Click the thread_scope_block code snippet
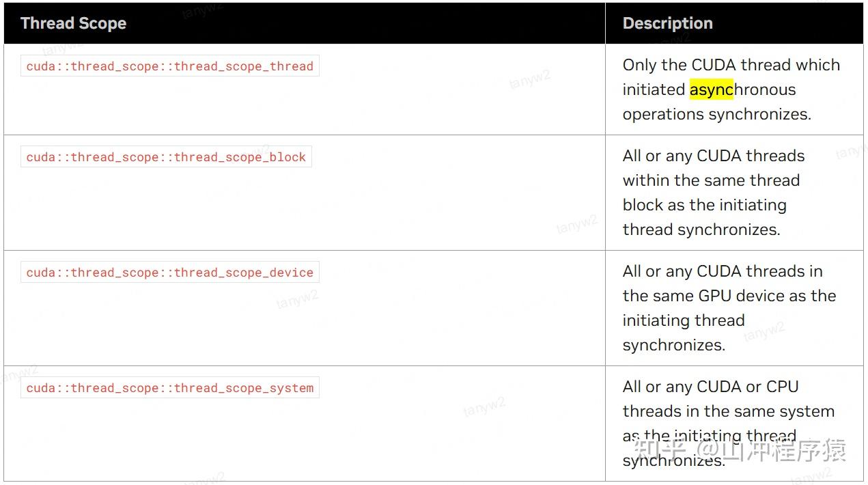 pyautogui.click(x=166, y=157)
